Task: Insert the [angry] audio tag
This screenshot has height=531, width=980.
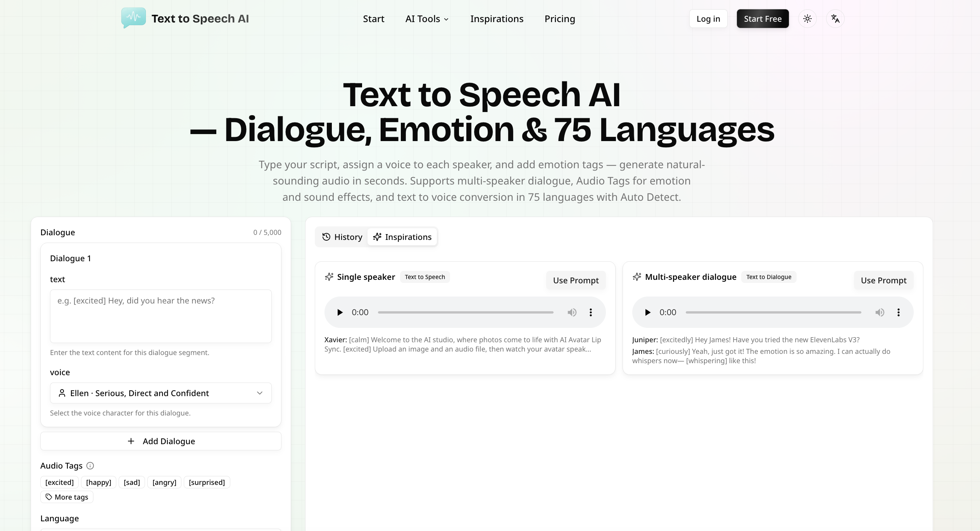Action: point(164,482)
